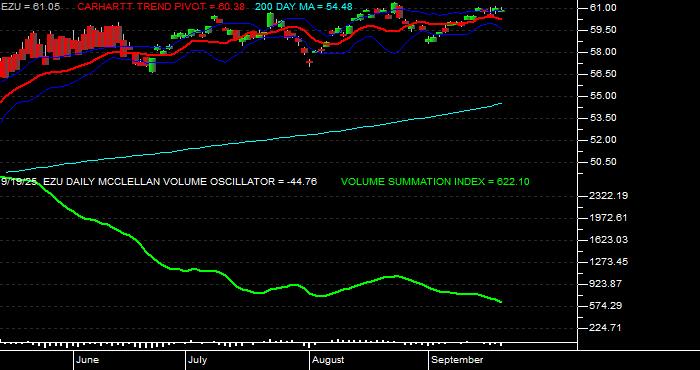This screenshot has width=700, height=370.
Task: Click the CARHARTT TREND PIVOT = 60.38 label
Action: pos(161,7)
